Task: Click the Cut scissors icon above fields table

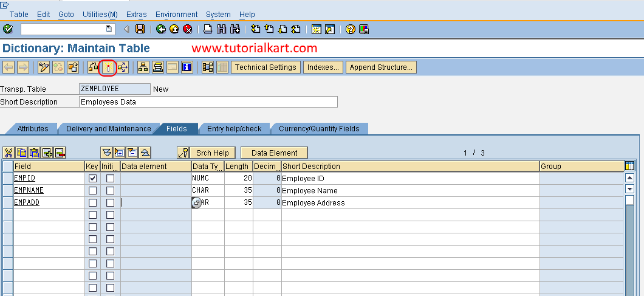Action: click(9, 153)
